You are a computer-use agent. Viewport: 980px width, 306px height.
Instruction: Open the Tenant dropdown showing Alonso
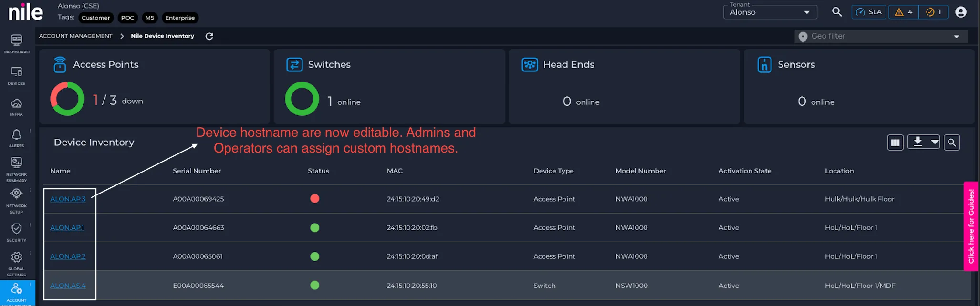(x=770, y=12)
